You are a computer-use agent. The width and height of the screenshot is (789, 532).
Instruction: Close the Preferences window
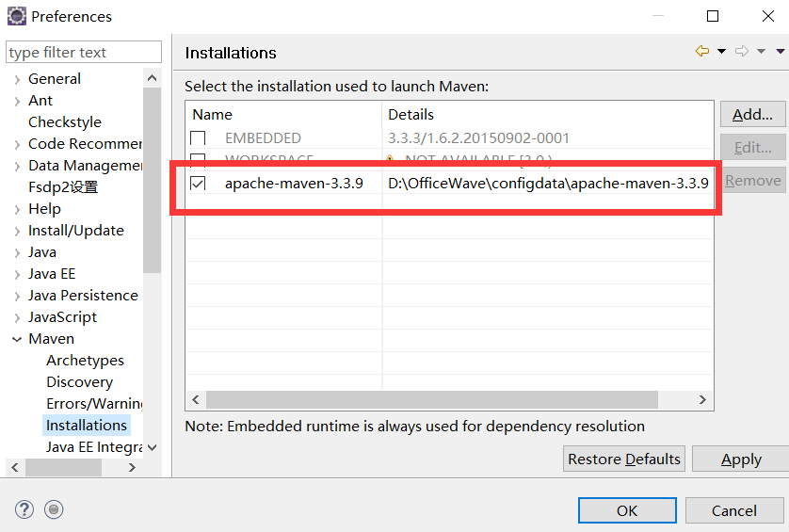click(768, 16)
